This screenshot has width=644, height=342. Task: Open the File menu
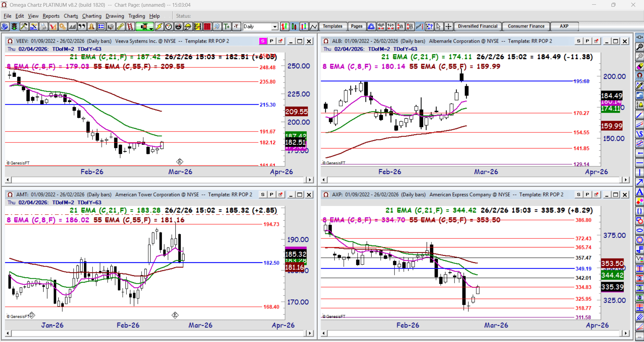(x=7, y=16)
